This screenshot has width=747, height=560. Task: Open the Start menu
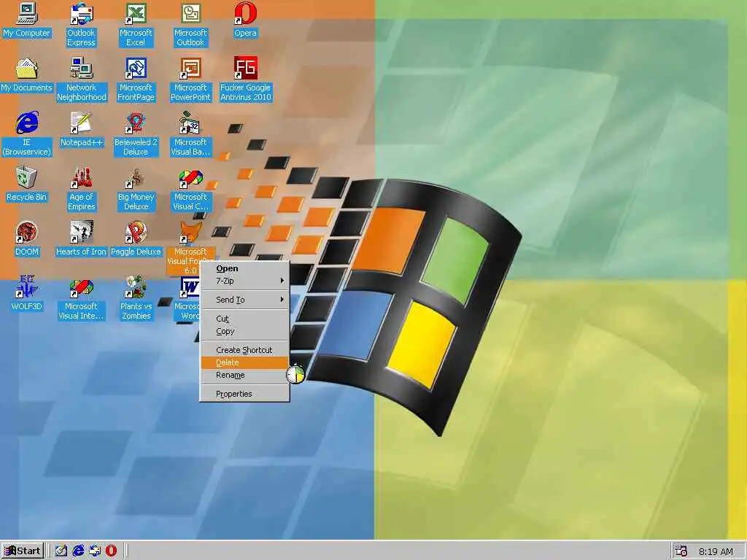pos(23,551)
